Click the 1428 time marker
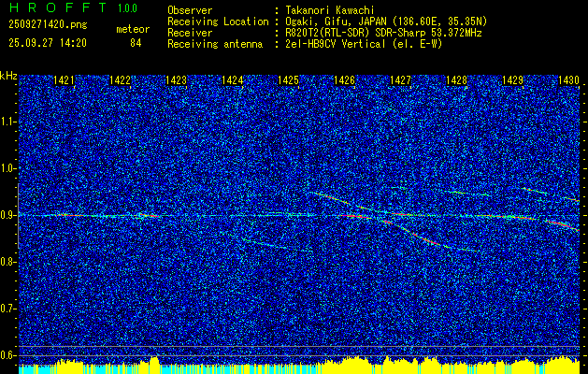 coord(457,79)
